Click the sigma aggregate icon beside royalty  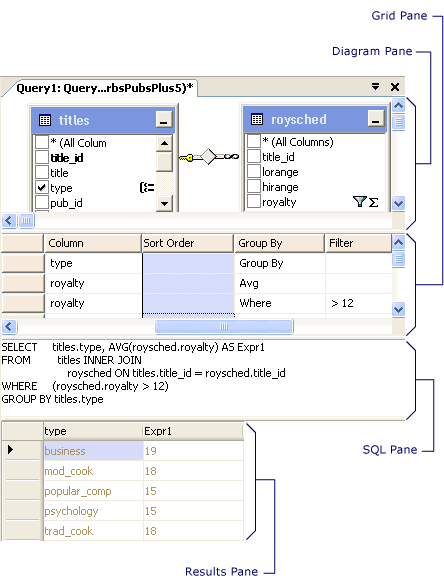click(373, 203)
